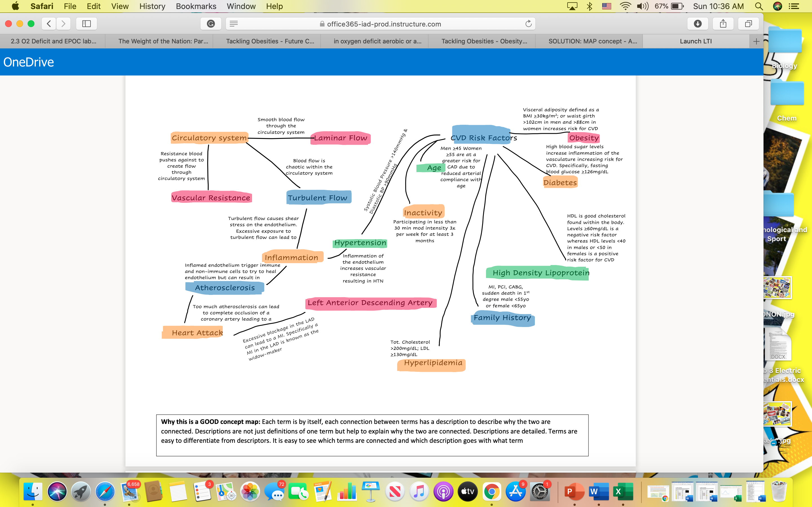Click the OneDrive header title
Screen dimensions: 812x507
(x=28, y=62)
